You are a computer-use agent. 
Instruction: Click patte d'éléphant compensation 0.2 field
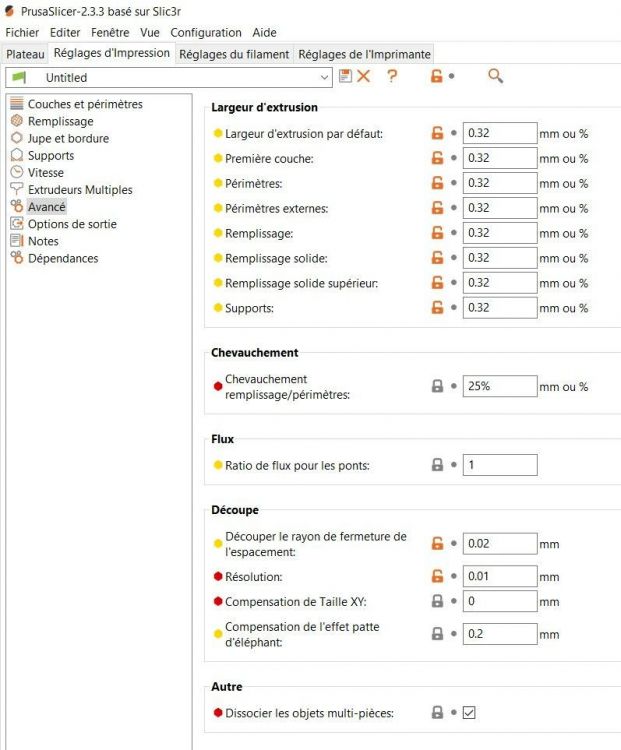pyautogui.click(x=500, y=634)
